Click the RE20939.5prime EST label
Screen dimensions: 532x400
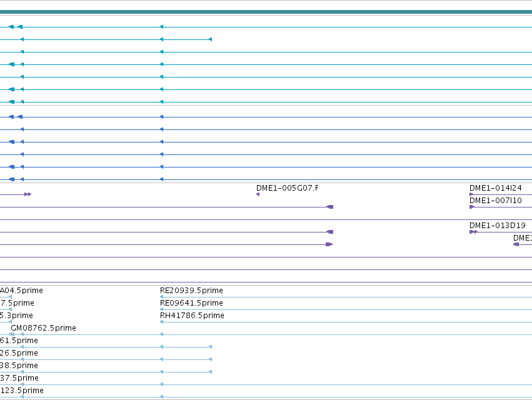coord(191,291)
